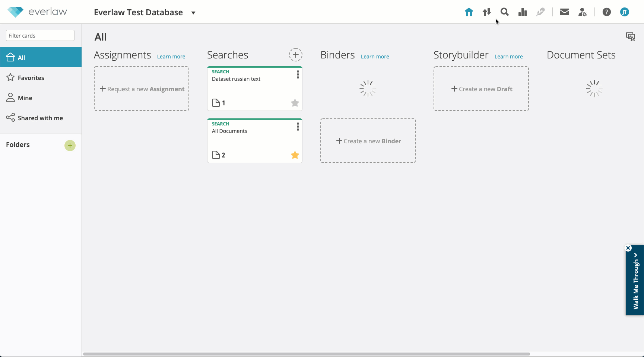Screen dimensions: 644x357
Task: Click Create a new Binder card
Action: pyautogui.click(x=368, y=141)
